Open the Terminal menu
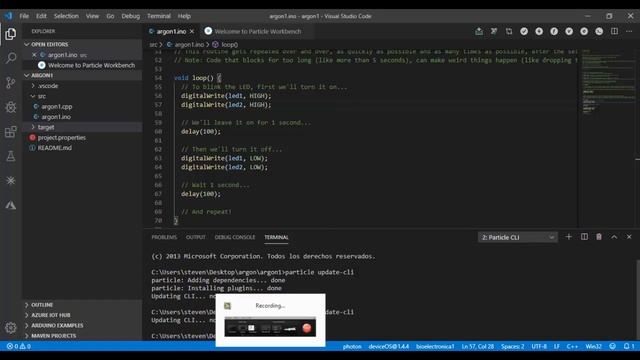640x360 pixels. (159, 16)
